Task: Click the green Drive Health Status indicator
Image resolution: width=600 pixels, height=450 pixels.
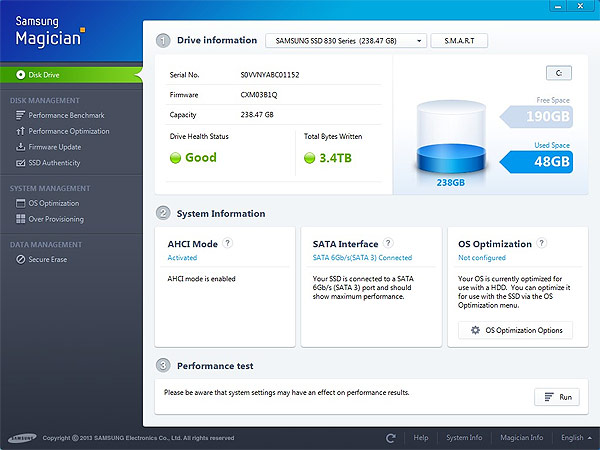Action: tap(175, 158)
